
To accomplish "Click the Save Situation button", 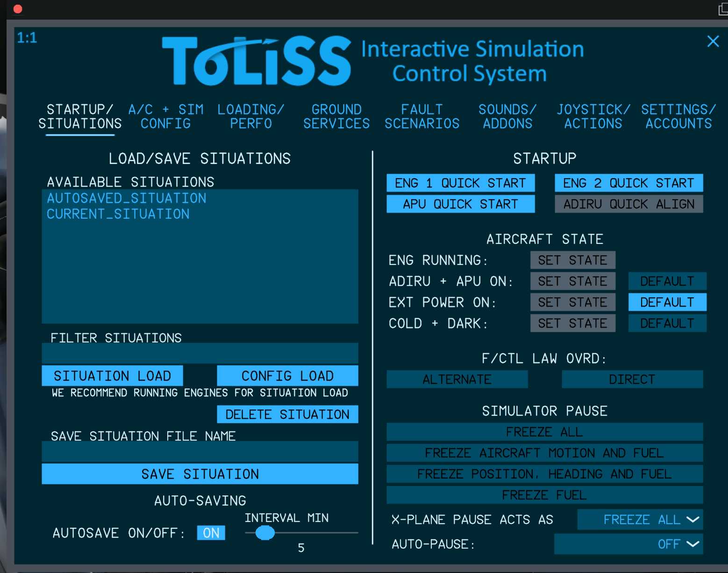I will tap(200, 474).
